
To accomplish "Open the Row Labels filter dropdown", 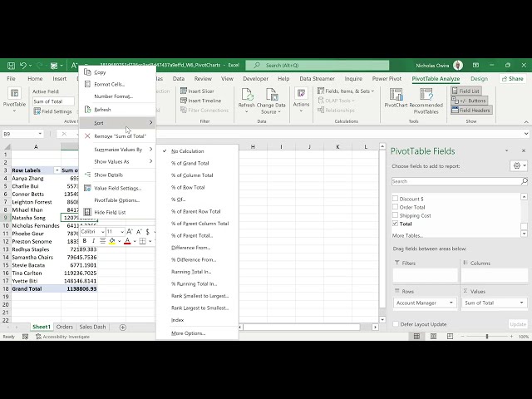I will coord(57,170).
